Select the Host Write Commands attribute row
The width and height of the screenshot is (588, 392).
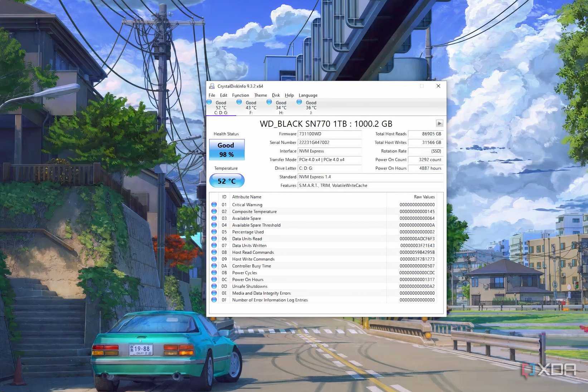coord(323,259)
